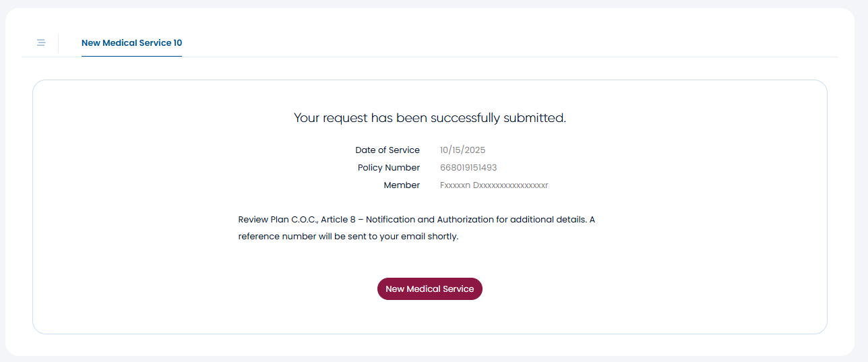
Task: Open the hamburger menu icon
Action: (x=41, y=42)
